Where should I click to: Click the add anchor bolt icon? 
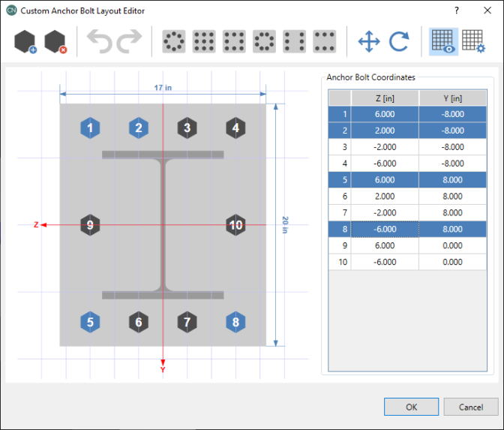click(26, 42)
